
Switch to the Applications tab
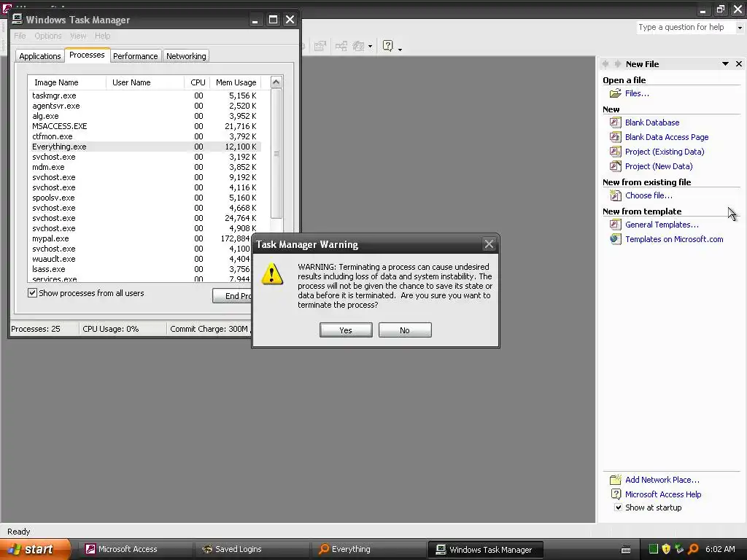click(40, 56)
